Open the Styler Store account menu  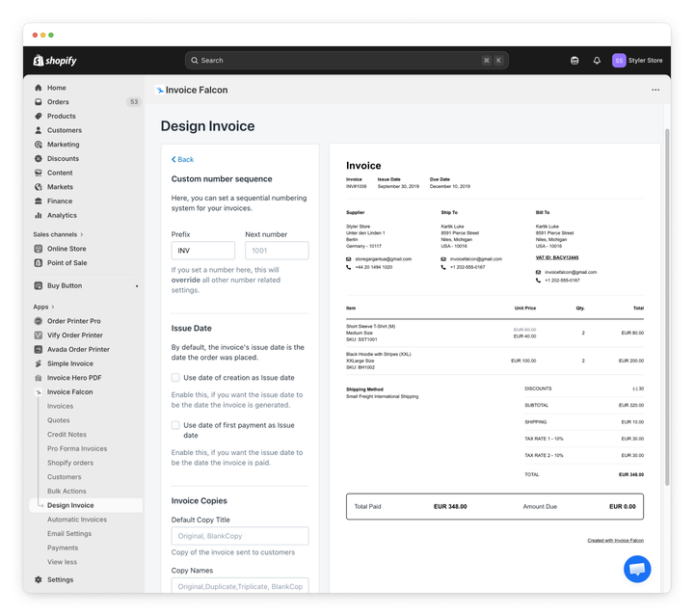point(637,61)
